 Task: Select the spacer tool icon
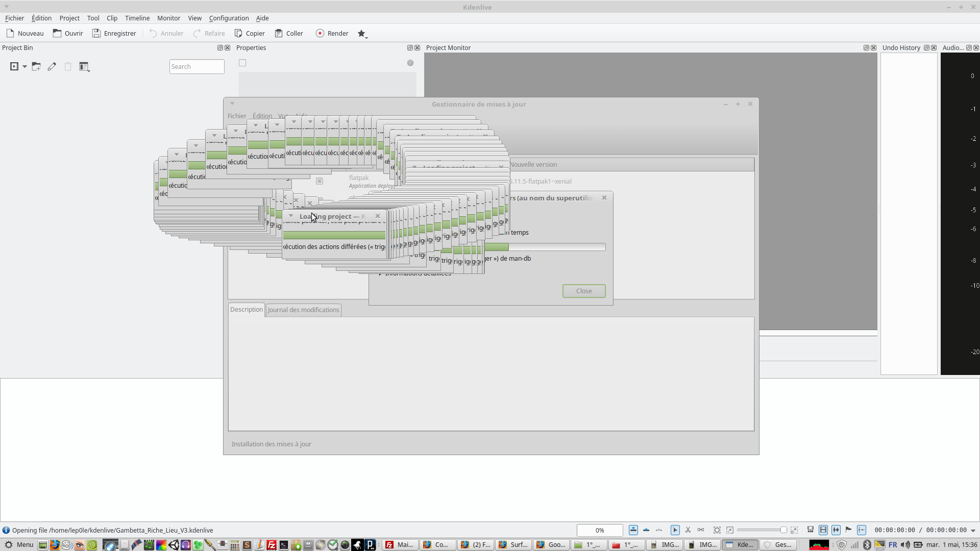click(701, 530)
